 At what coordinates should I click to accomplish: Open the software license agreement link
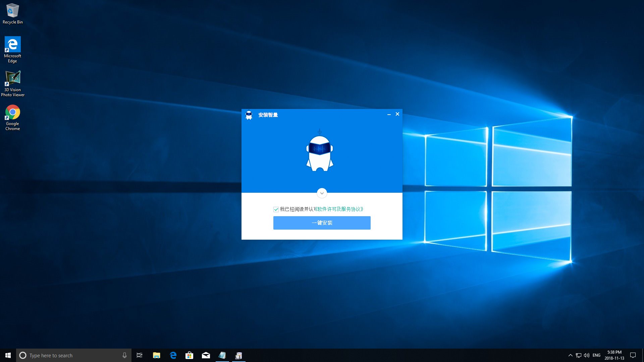[x=339, y=209]
